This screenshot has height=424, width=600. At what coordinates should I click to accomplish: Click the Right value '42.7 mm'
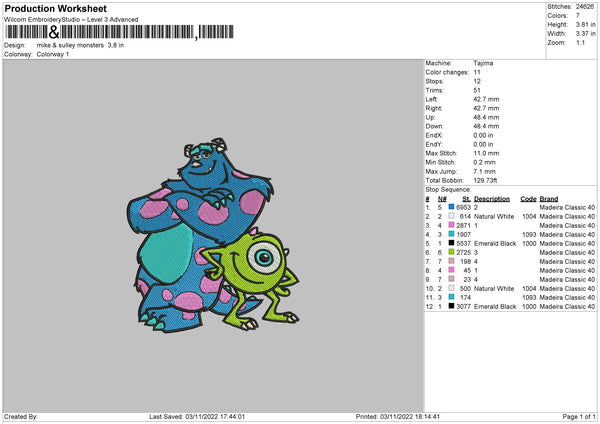(486, 108)
